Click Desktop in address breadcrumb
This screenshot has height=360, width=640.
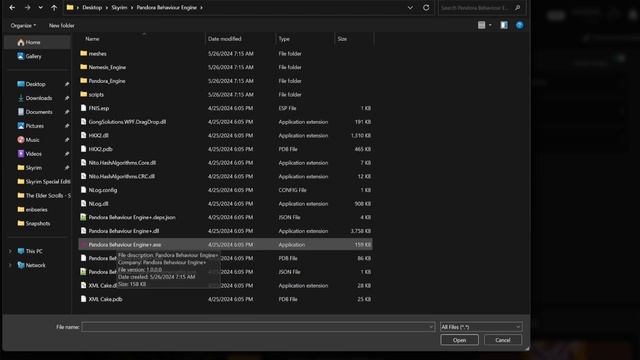tap(92, 8)
